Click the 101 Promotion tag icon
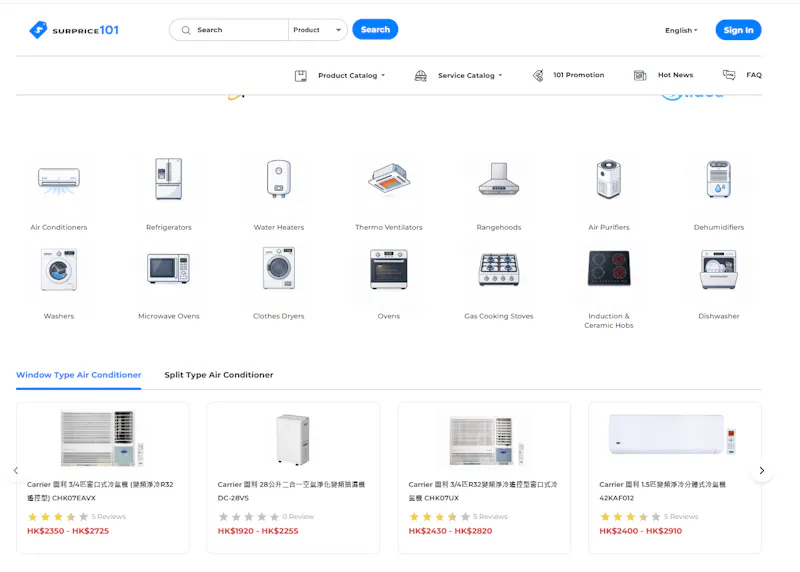 (x=538, y=76)
